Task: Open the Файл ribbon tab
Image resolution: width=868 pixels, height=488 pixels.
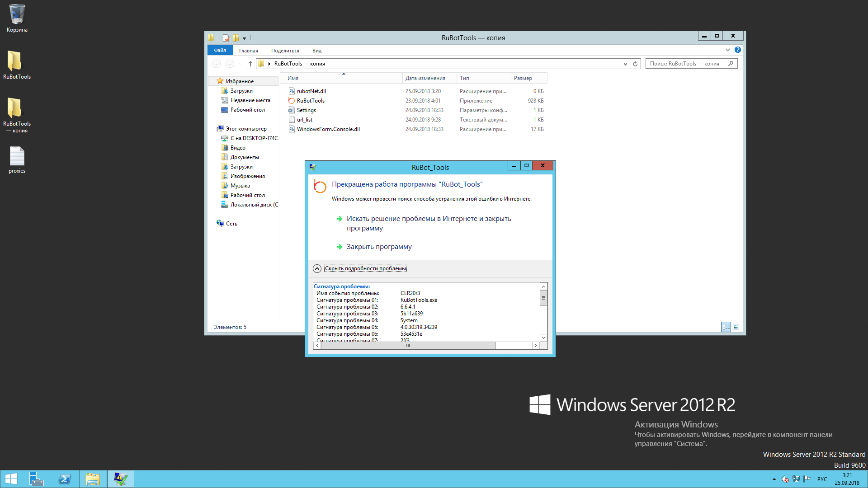Action: point(220,50)
